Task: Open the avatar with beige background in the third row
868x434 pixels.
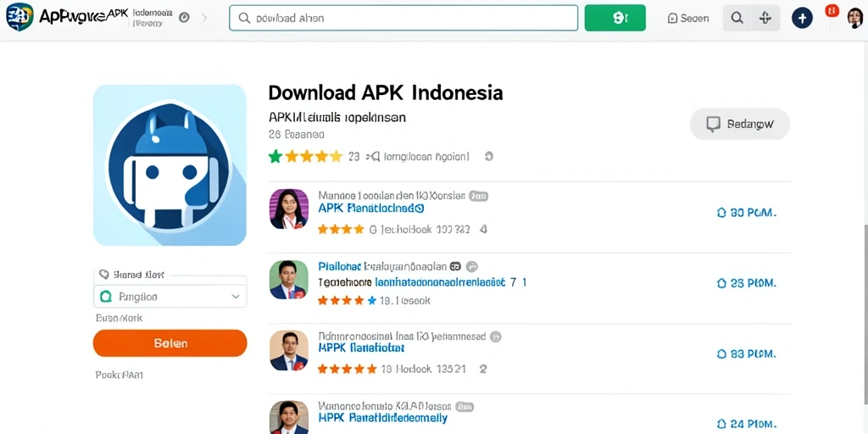Action: (289, 350)
